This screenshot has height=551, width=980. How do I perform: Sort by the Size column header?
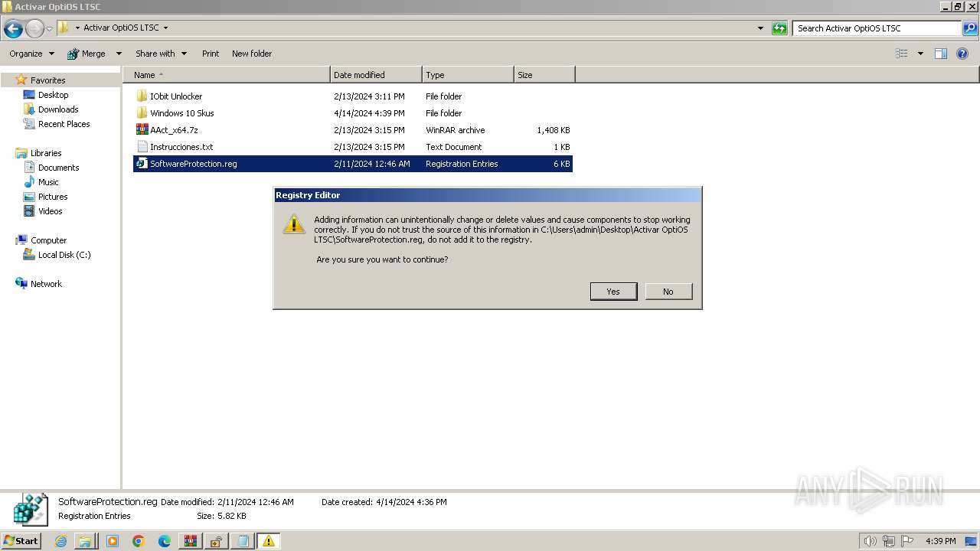click(544, 75)
